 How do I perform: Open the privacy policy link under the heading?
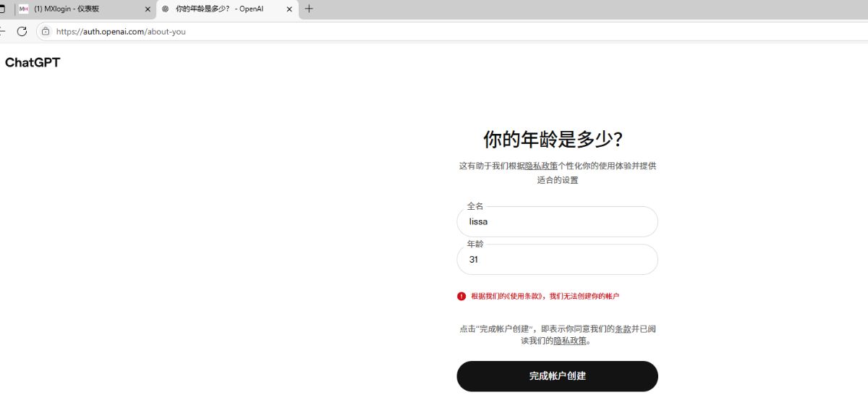click(541, 166)
